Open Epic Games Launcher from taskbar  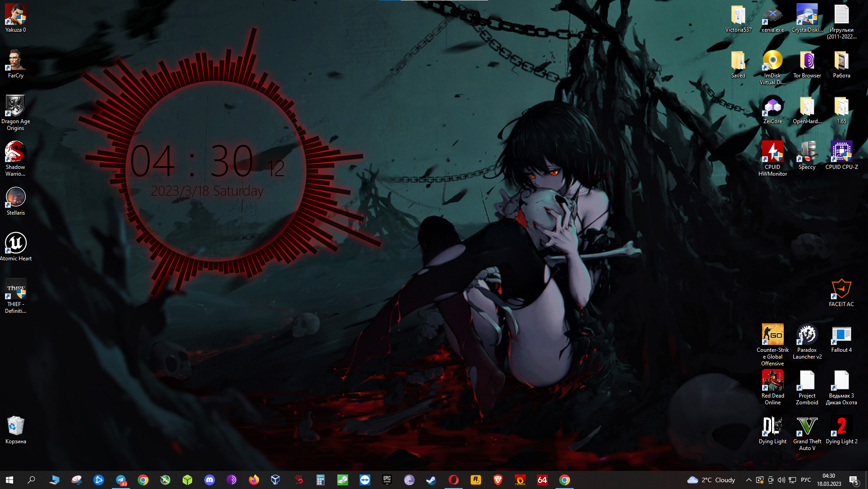pyautogui.click(x=387, y=480)
